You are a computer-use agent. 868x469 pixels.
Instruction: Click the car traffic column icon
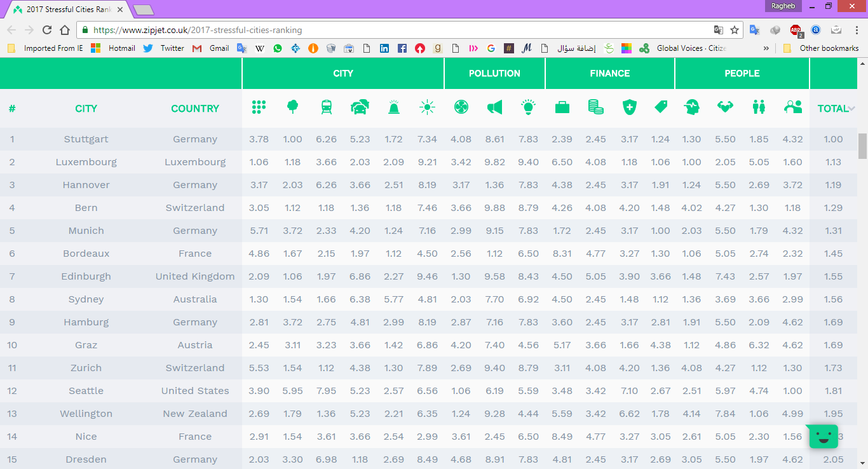360,108
